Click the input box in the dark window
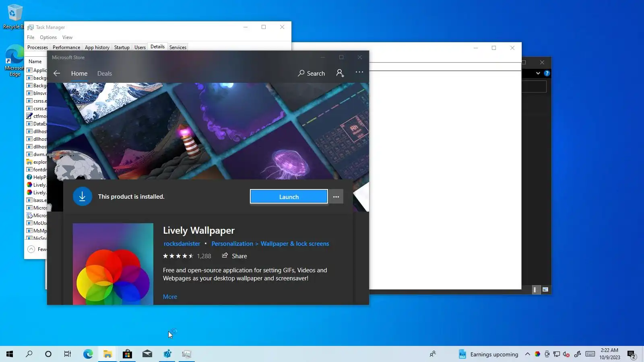Image resolution: width=644 pixels, height=362 pixels. (x=534, y=86)
